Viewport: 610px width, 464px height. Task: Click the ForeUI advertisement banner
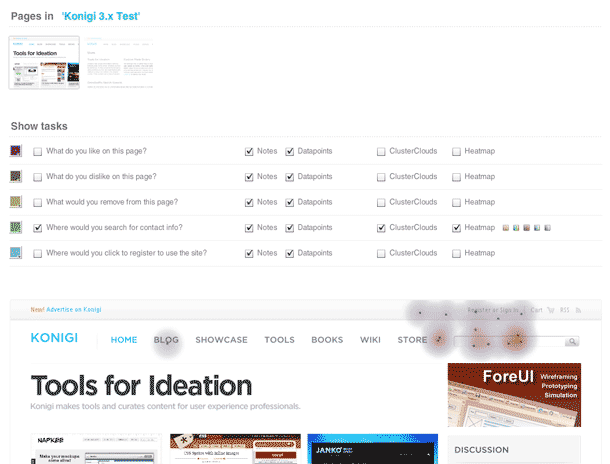point(514,395)
